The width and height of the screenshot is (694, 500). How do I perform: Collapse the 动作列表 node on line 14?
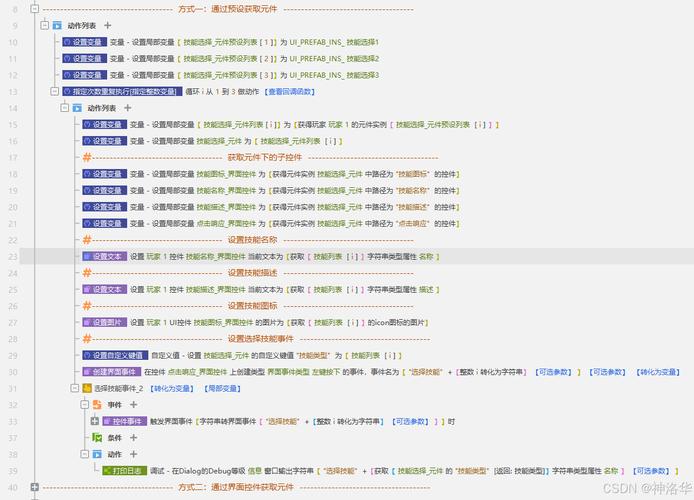click(65, 108)
